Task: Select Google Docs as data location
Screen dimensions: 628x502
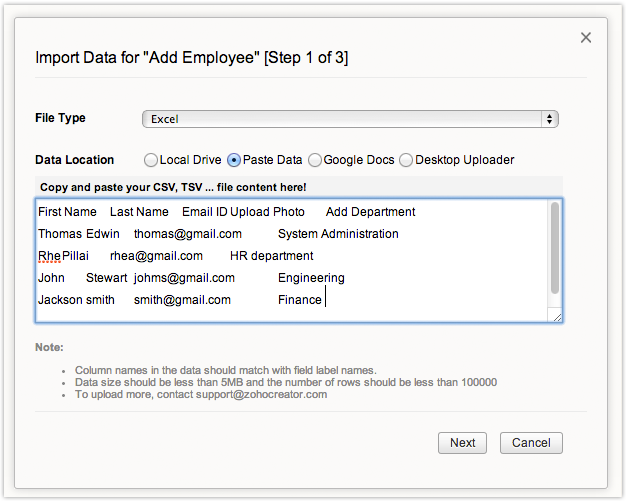Action: (315, 159)
